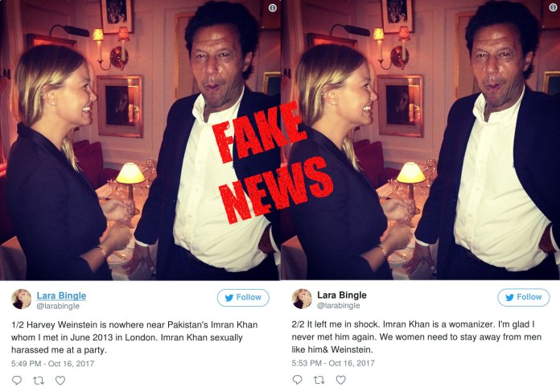Image resolution: width=560 pixels, height=392 pixels.
Task: Open the right tweet's attached photo
Action: (x=420, y=140)
